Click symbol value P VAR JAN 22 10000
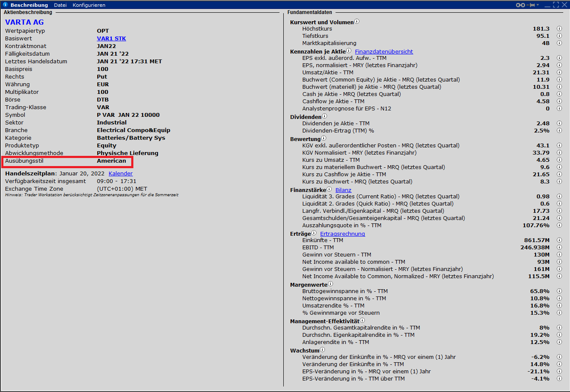570x392 pixels. [x=128, y=115]
